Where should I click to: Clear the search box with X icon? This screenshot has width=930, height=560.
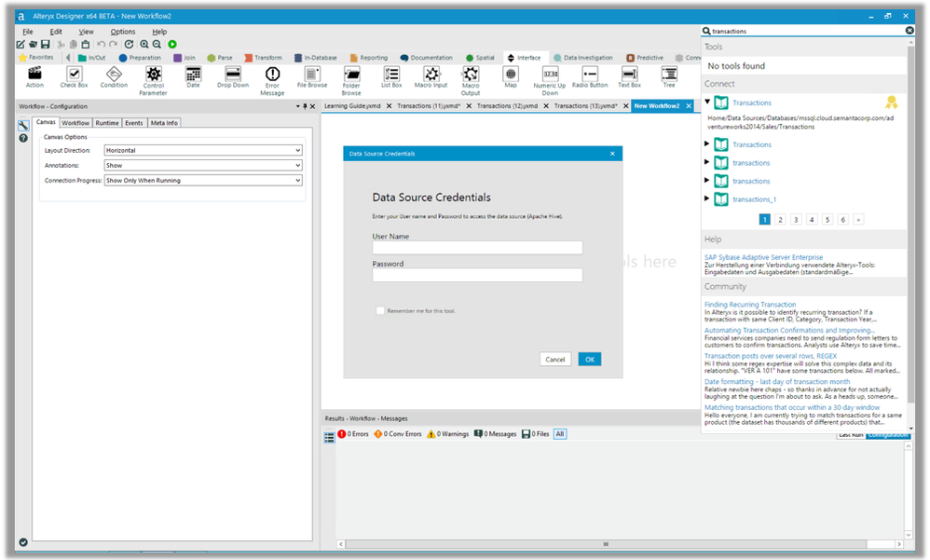pyautogui.click(x=909, y=30)
